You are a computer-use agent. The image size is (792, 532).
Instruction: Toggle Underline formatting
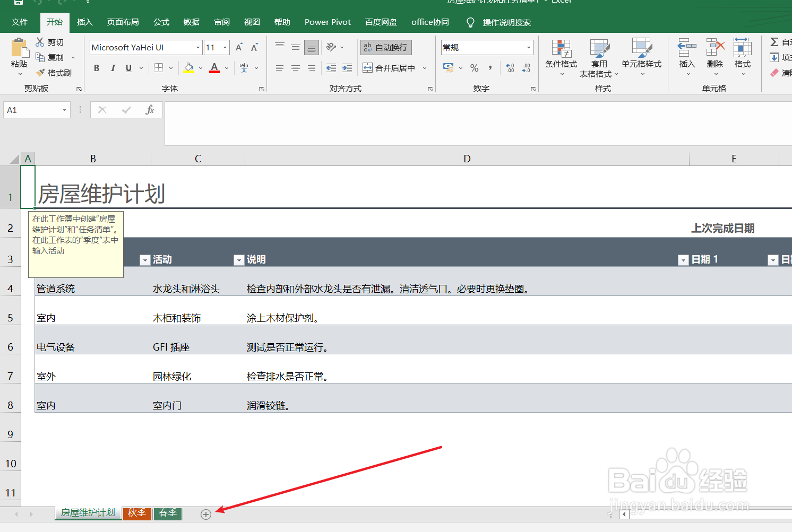(128, 68)
